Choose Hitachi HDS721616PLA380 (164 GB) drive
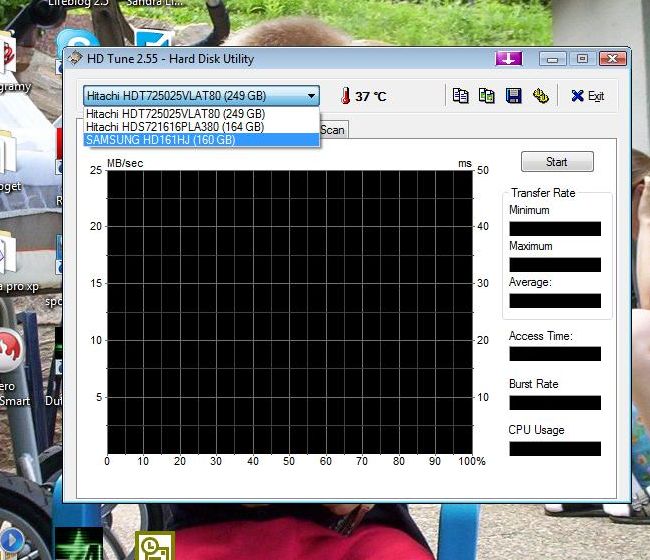The image size is (650, 560). [201, 127]
